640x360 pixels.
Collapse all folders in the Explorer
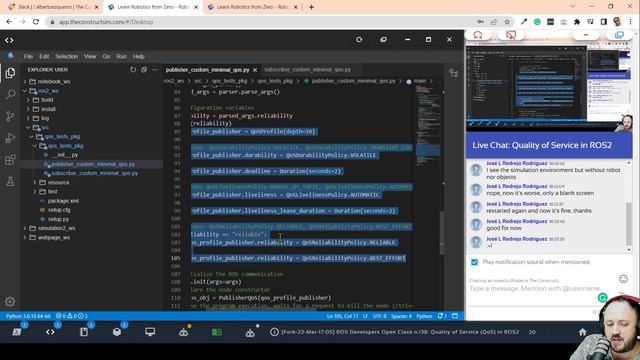click(144, 70)
